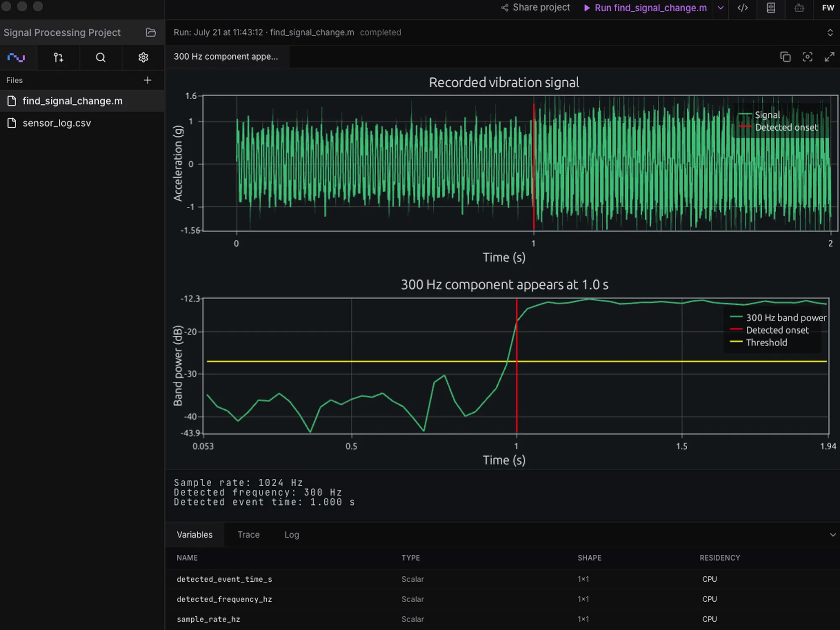Click the share icon beside Share project
This screenshot has width=840, height=630.
[x=504, y=8]
